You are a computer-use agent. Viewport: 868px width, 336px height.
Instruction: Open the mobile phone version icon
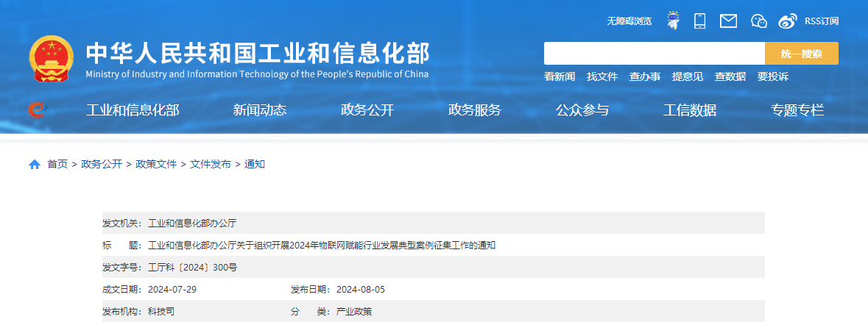tap(700, 21)
